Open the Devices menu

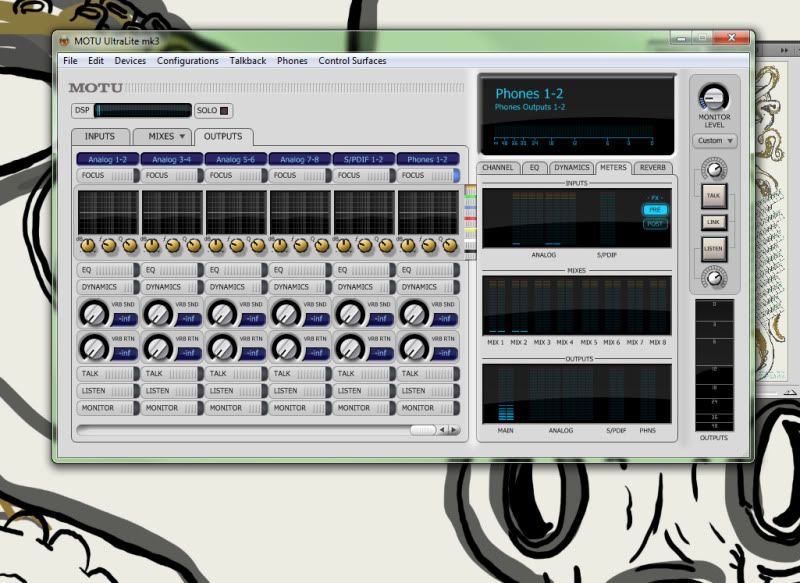tap(130, 61)
